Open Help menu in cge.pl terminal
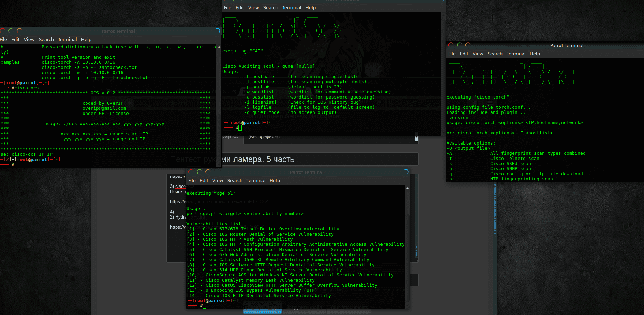644x315 pixels. (x=274, y=181)
